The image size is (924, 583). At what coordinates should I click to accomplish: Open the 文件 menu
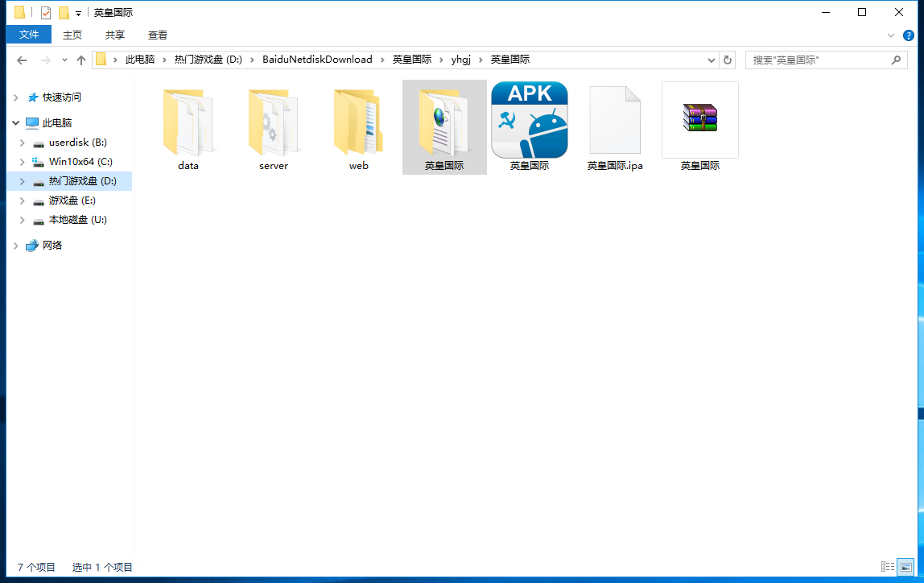coord(29,35)
